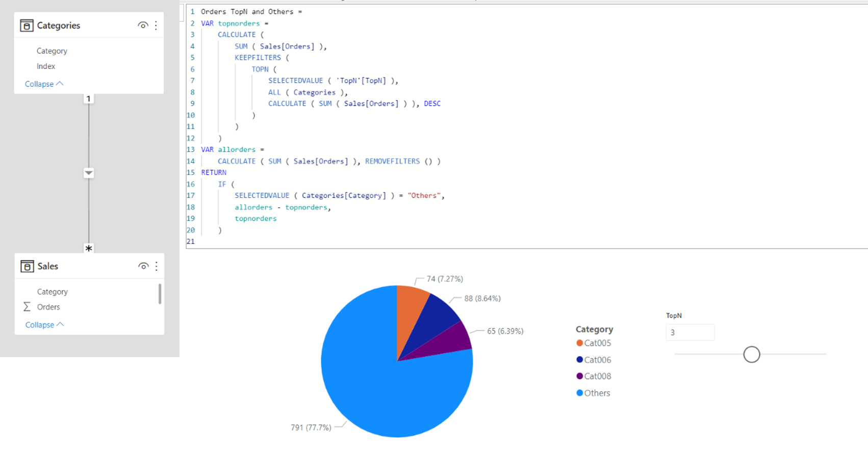
Task: Click 'VAR topnorders' on code line 2
Action: (x=230, y=23)
